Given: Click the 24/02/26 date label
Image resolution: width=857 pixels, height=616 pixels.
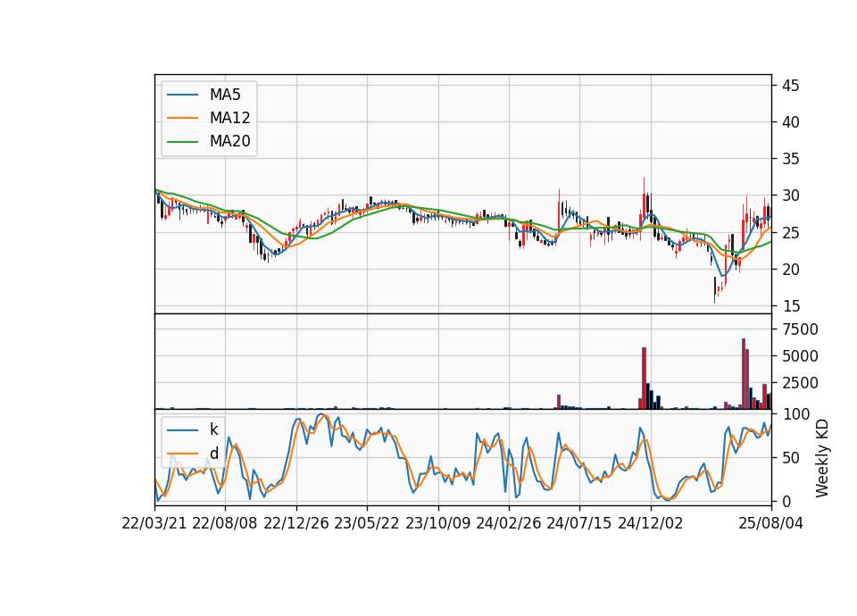Looking at the screenshot, I should click(508, 523).
